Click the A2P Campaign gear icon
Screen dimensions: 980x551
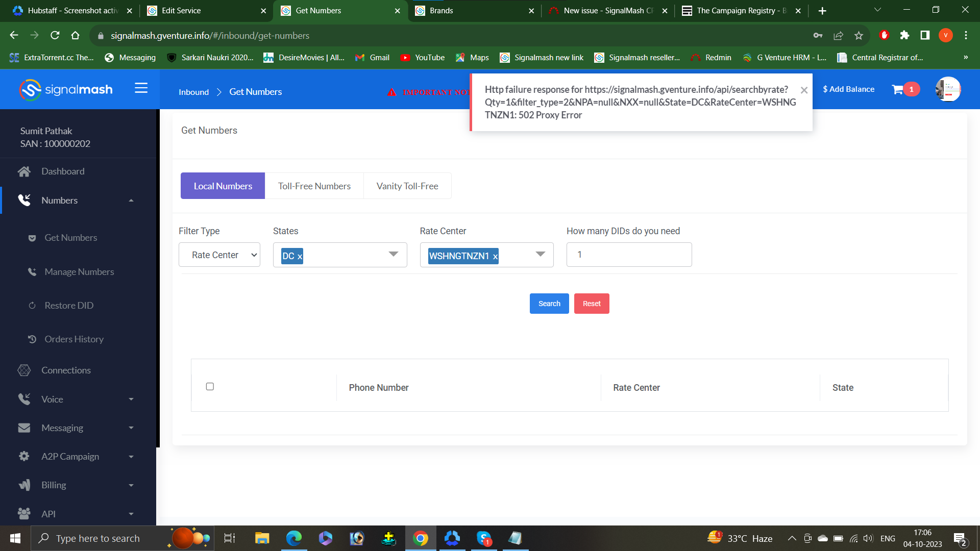tap(24, 457)
